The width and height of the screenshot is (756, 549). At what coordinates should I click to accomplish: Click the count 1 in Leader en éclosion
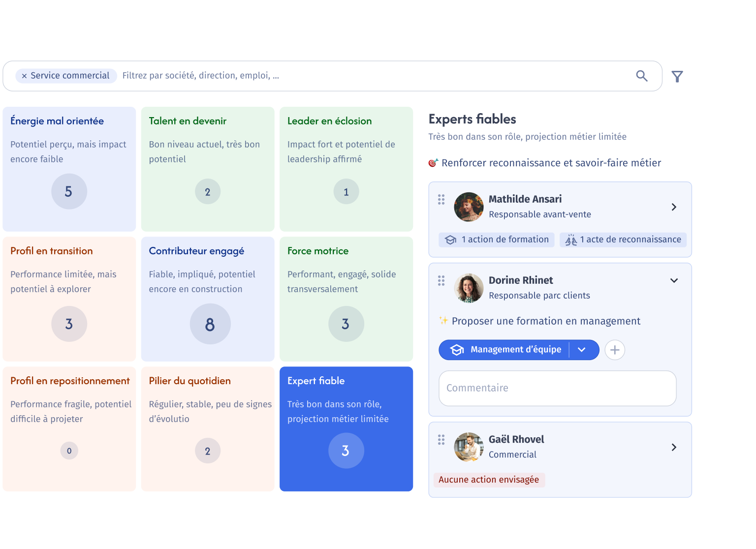[346, 191]
